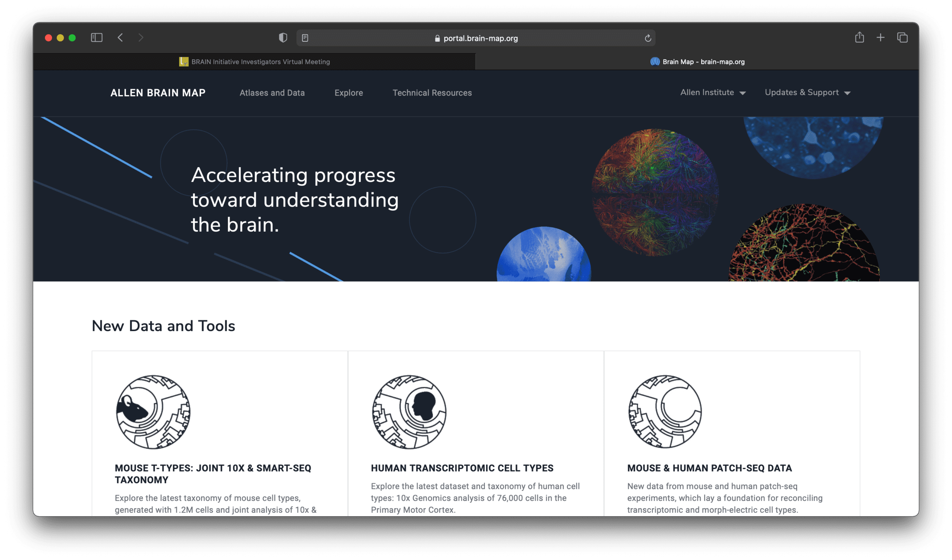Screen dimensions: 952x560
Task: Switch to BRAIN Initiative Investigators Virtual Meeting tab
Action: click(254, 62)
